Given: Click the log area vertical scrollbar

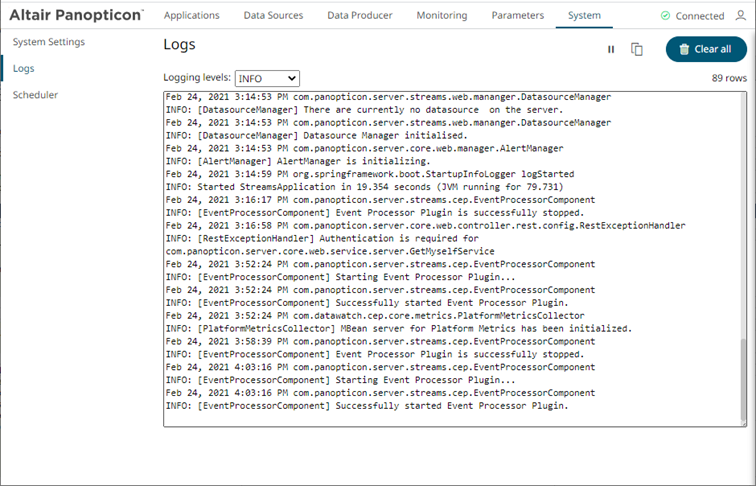Looking at the screenshot, I should pos(743,378).
